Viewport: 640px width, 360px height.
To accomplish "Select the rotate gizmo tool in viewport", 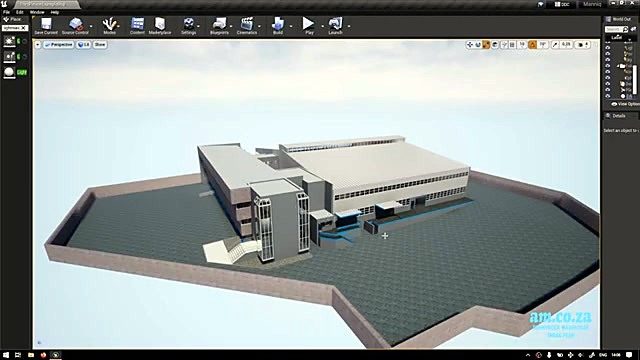I will (478, 44).
